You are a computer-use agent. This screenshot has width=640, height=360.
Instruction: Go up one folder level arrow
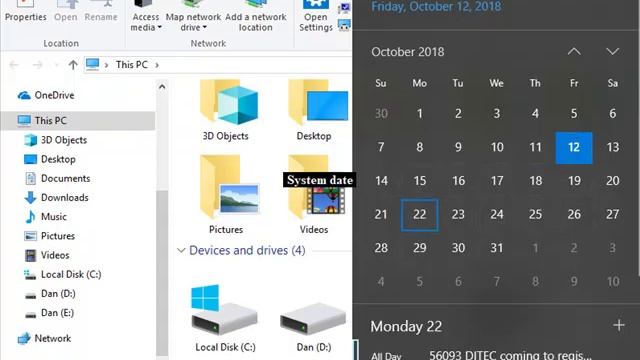(x=73, y=64)
